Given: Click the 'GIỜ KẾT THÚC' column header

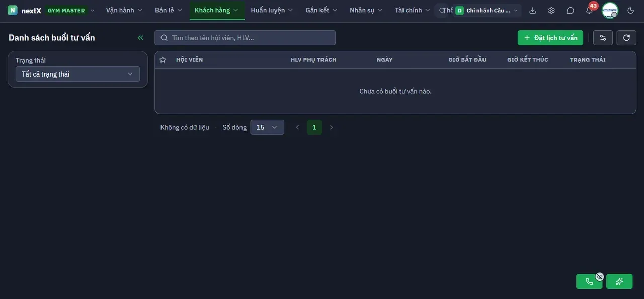Looking at the screenshot, I should (528, 60).
